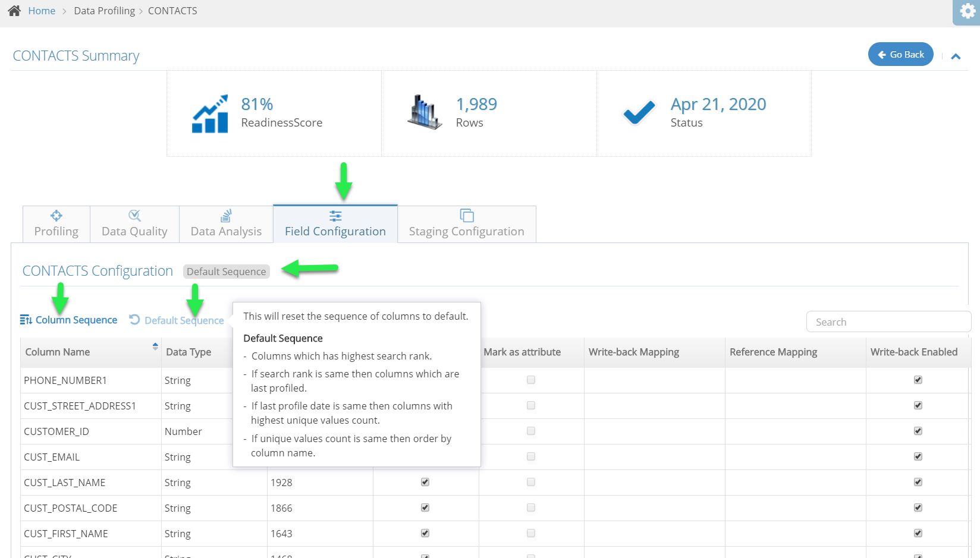Click the Column Sequence sort icon
Viewport: 980px width, 558px height.
[x=26, y=320]
